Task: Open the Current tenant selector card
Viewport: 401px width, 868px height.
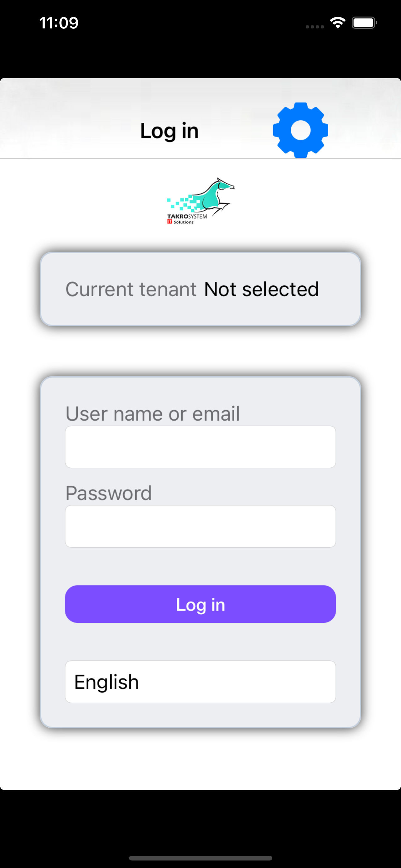Action: click(201, 289)
